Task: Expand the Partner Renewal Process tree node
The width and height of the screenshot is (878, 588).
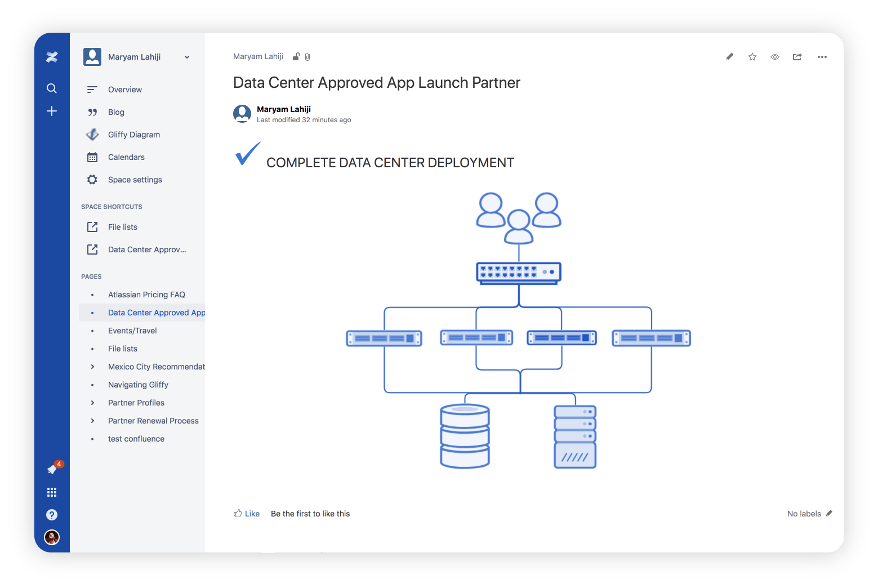Action: point(92,421)
